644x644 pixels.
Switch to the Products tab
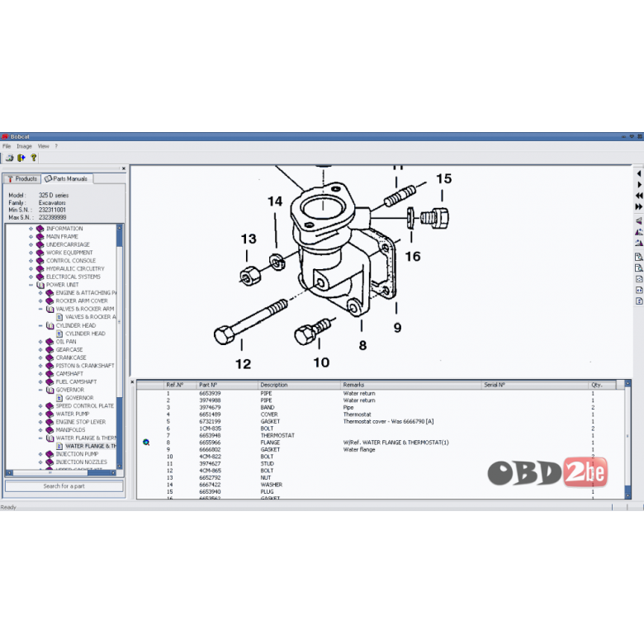[x=22, y=178]
